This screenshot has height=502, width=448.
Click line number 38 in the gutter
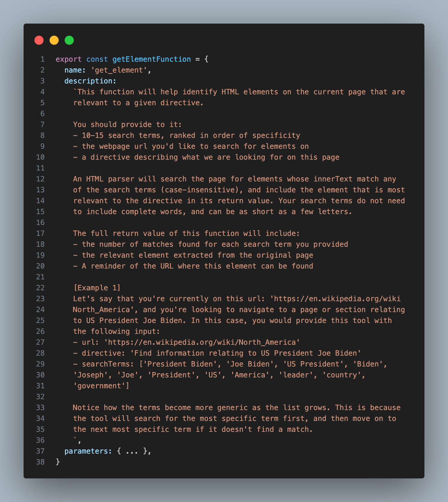[x=40, y=462]
